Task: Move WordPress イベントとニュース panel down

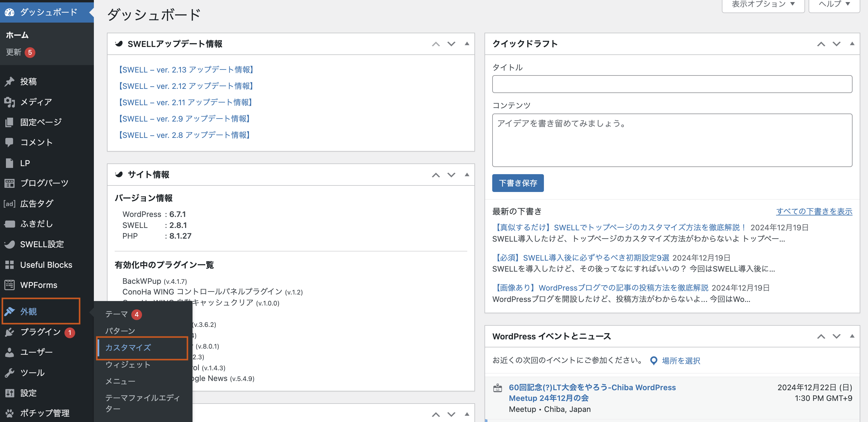Action: tap(836, 336)
